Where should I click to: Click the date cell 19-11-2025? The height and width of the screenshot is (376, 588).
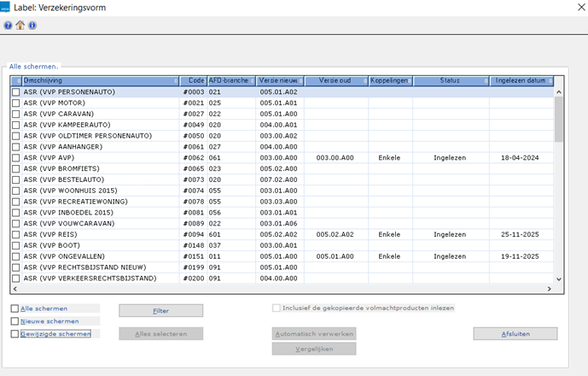[x=520, y=256]
